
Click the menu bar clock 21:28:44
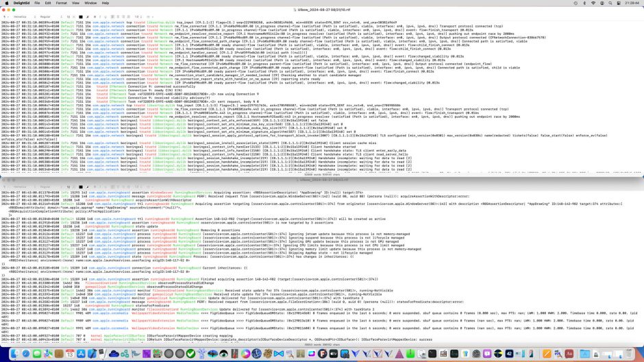click(x=632, y=3)
